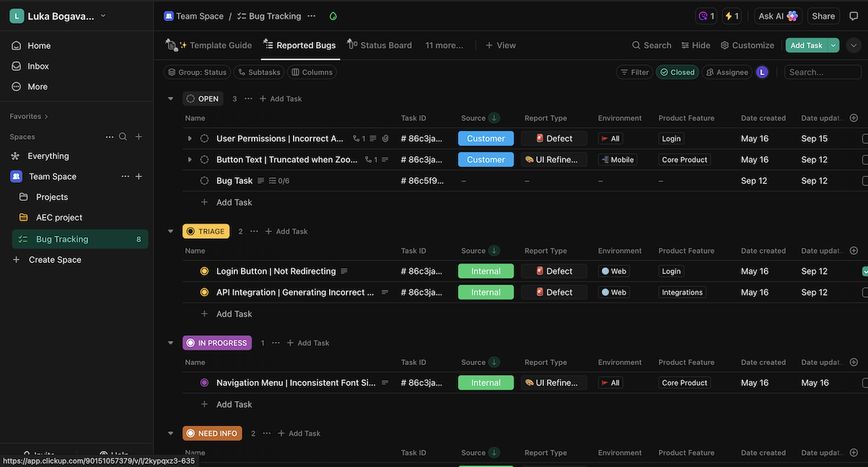
Task: Click the orange Customer source tag
Action: tap(485, 138)
